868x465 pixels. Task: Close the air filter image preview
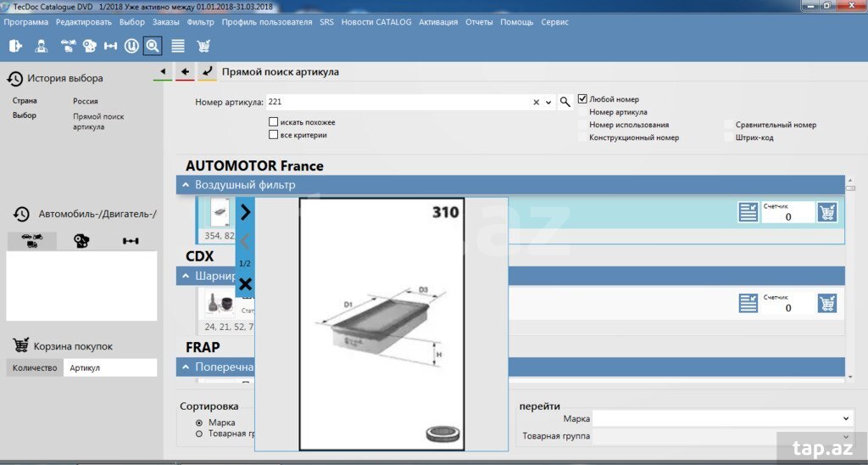[245, 283]
